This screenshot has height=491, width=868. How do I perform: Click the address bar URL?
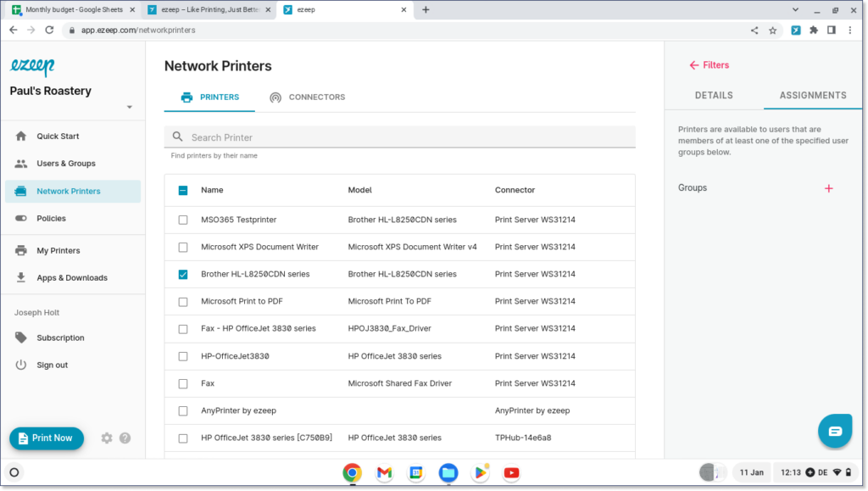(138, 31)
